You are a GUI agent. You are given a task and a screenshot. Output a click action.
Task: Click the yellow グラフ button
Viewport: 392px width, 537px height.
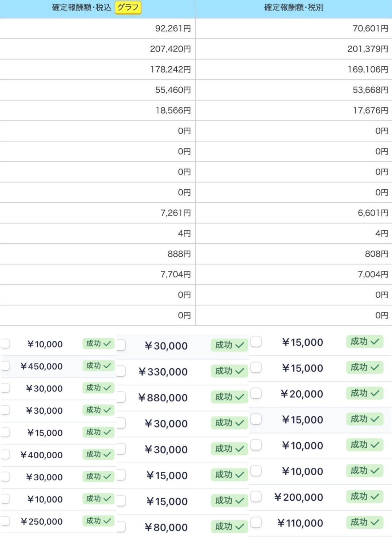[128, 7]
